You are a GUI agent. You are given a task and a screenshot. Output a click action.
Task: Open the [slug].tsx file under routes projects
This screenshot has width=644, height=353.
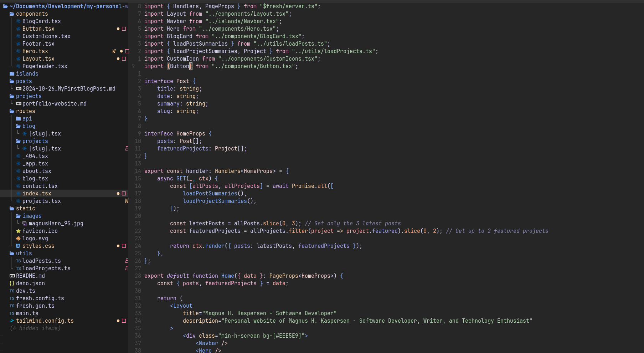pyautogui.click(x=45, y=149)
